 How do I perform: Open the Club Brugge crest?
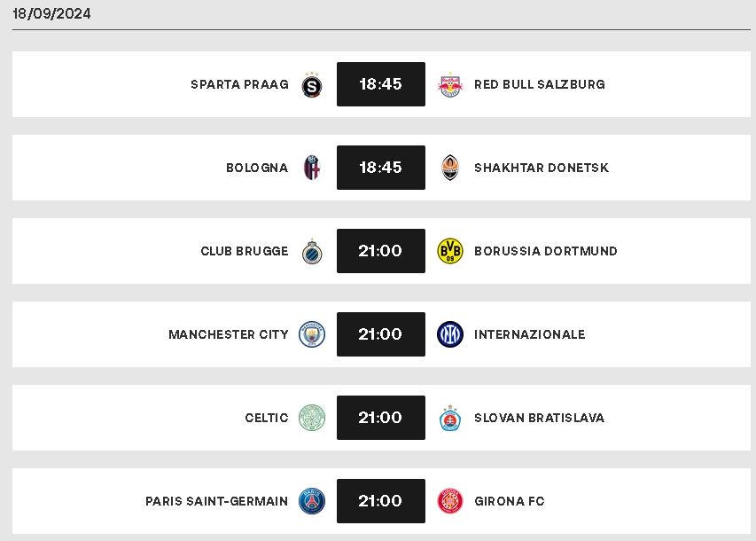point(312,252)
